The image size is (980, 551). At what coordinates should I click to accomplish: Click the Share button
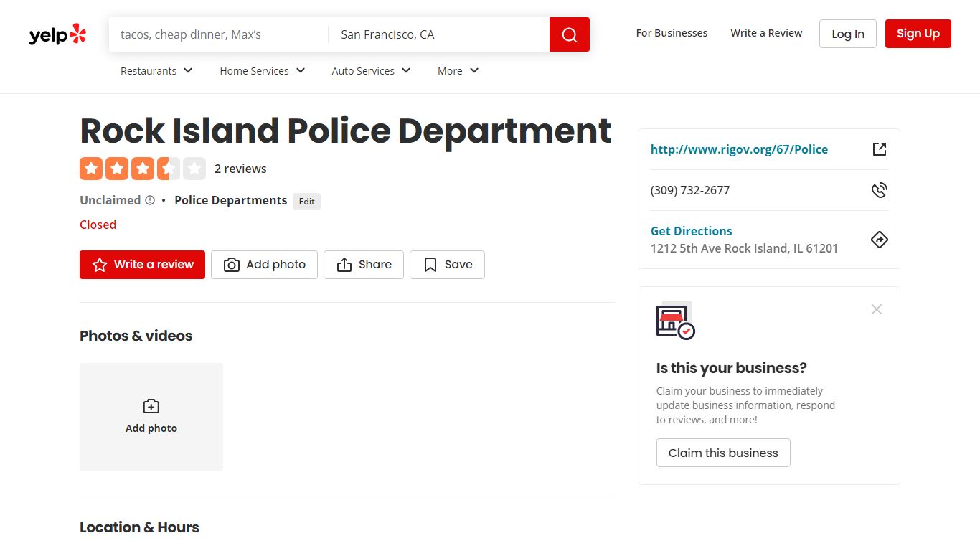(x=364, y=265)
